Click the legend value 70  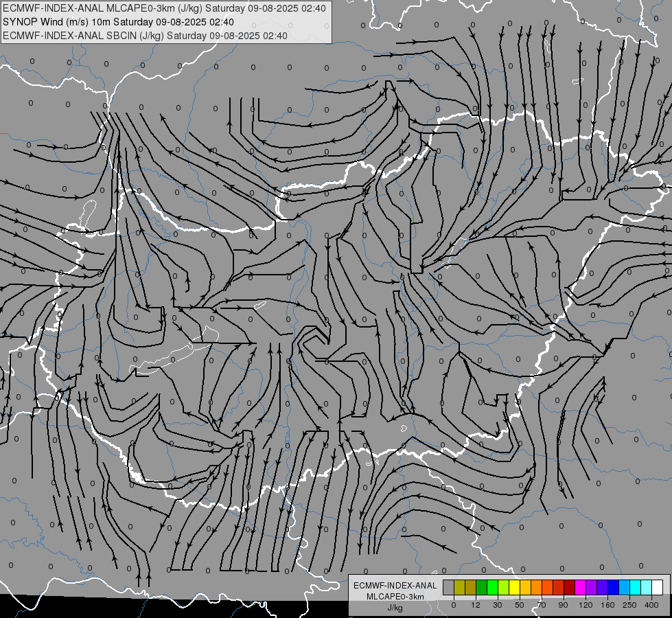pyautogui.click(x=542, y=605)
